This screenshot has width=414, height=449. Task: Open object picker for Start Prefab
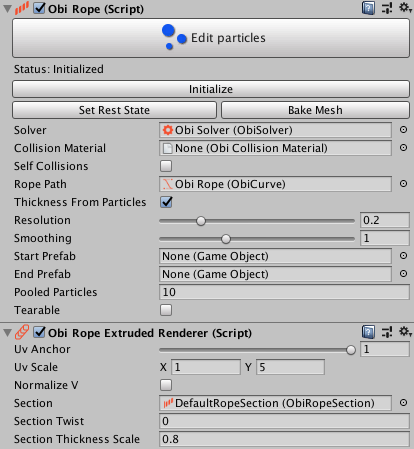click(x=403, y=256)
